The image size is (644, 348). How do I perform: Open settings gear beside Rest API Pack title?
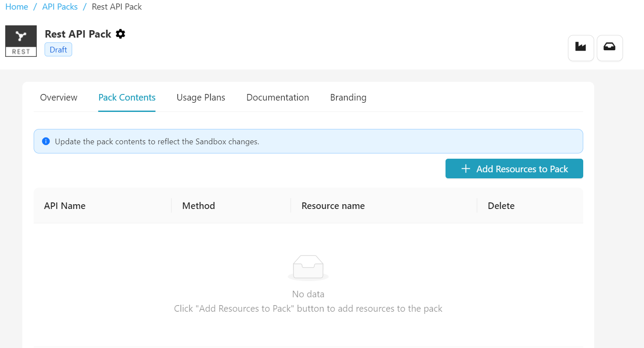tap(121, 34)
